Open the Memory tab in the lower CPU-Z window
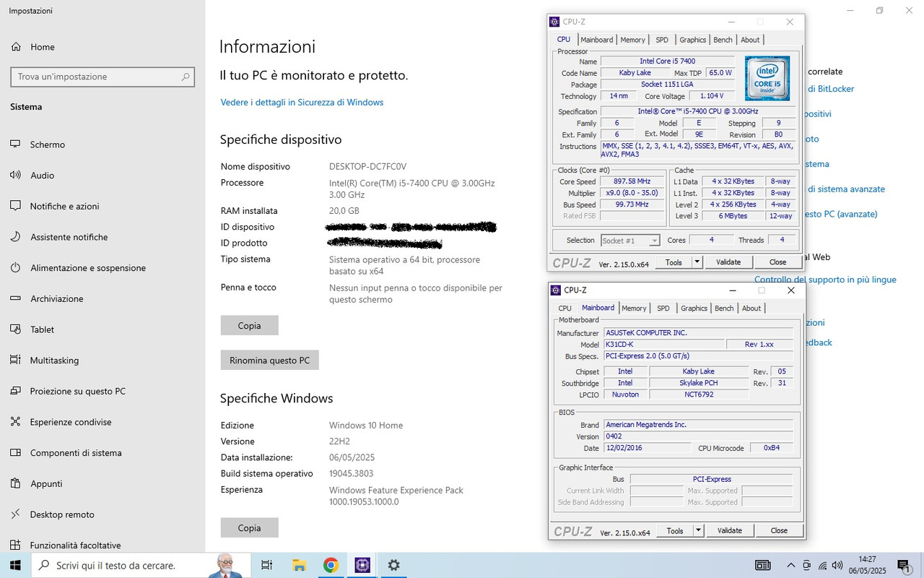The image size is (924, 578). pos(634,309)
